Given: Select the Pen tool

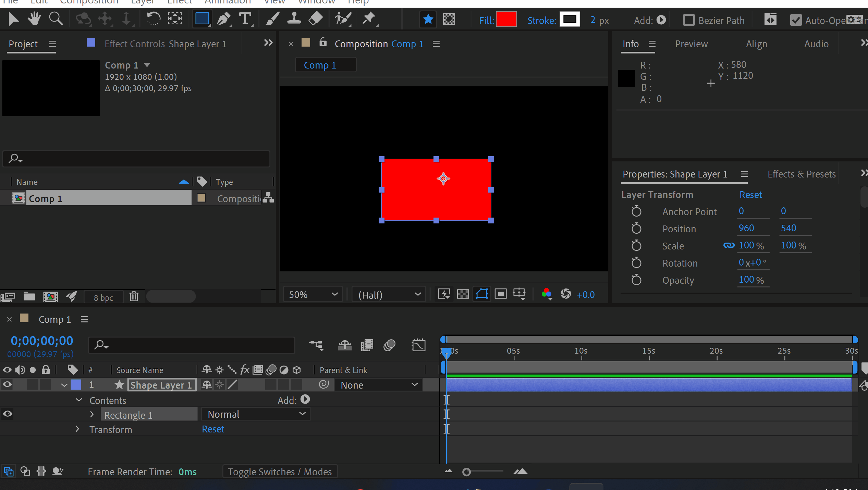Looking at the screenshot, I should pos(224,19).
